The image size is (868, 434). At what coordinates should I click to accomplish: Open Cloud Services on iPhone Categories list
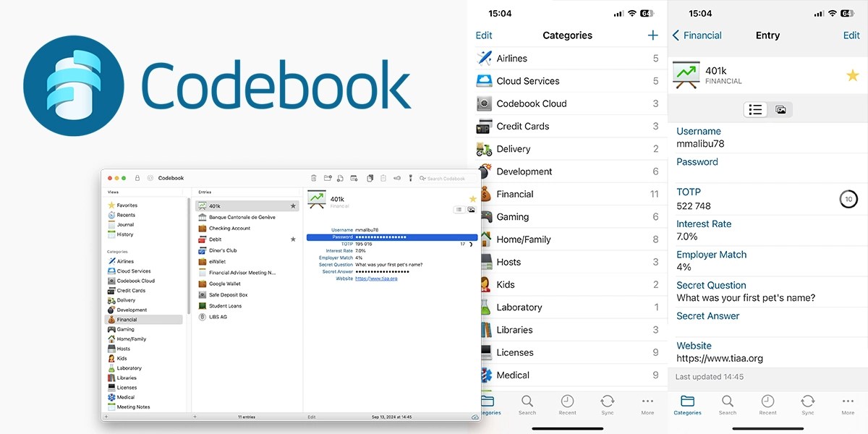(567, 81)
